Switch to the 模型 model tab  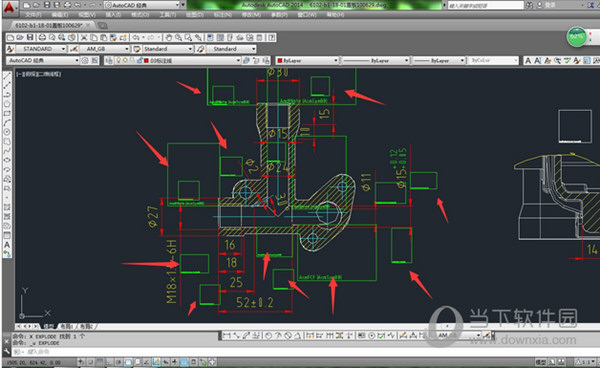tap(49, 326)
